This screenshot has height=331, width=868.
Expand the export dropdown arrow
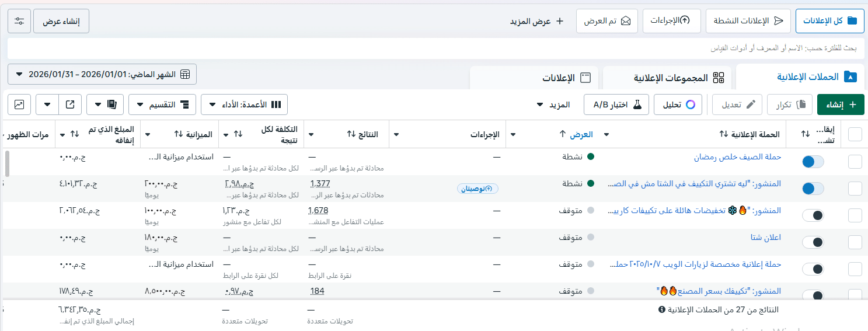pos(47,104)
